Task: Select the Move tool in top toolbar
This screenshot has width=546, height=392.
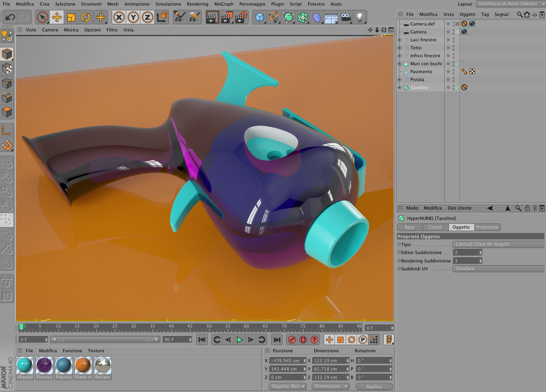Action: 57,17
